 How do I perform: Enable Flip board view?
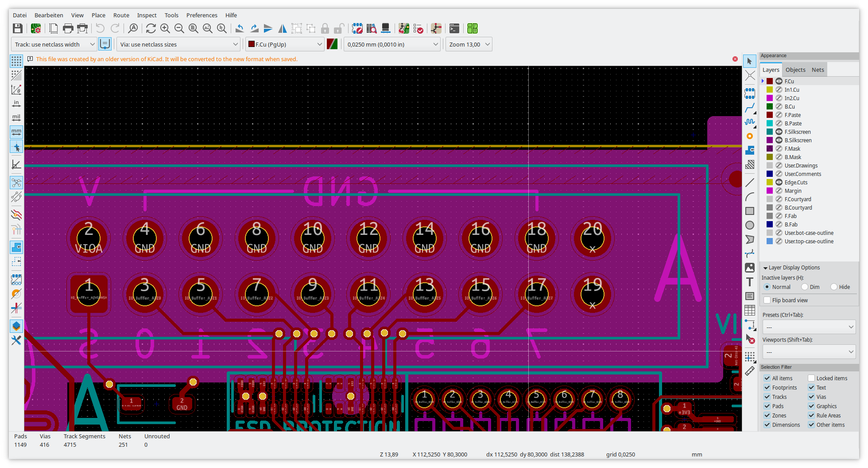767,300
